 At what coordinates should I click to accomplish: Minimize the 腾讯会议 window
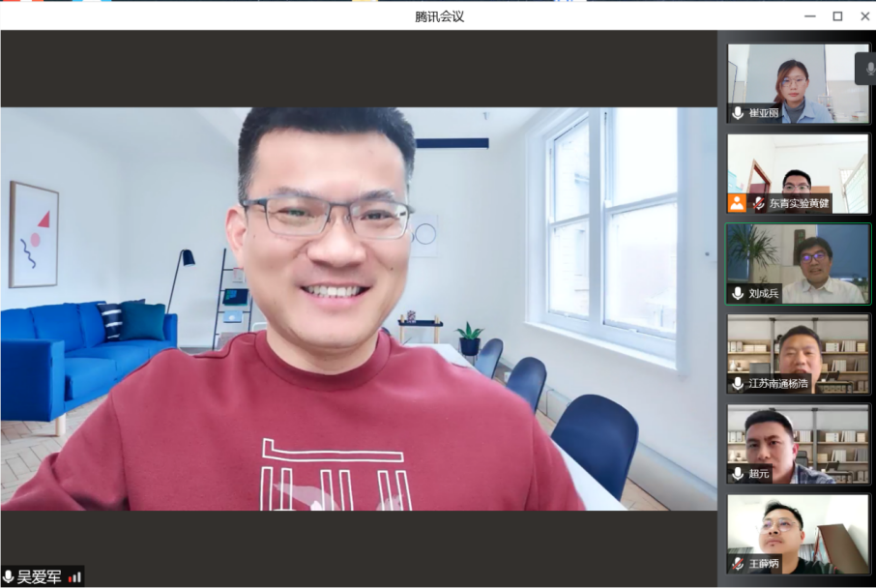tap(810, 16)
